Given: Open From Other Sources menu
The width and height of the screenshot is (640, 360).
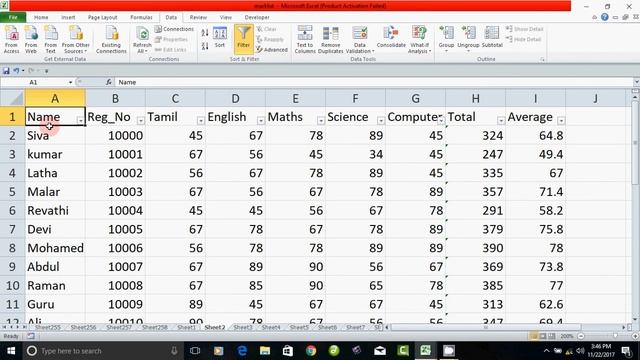Looking at the screenshot, I should point(76,39).
